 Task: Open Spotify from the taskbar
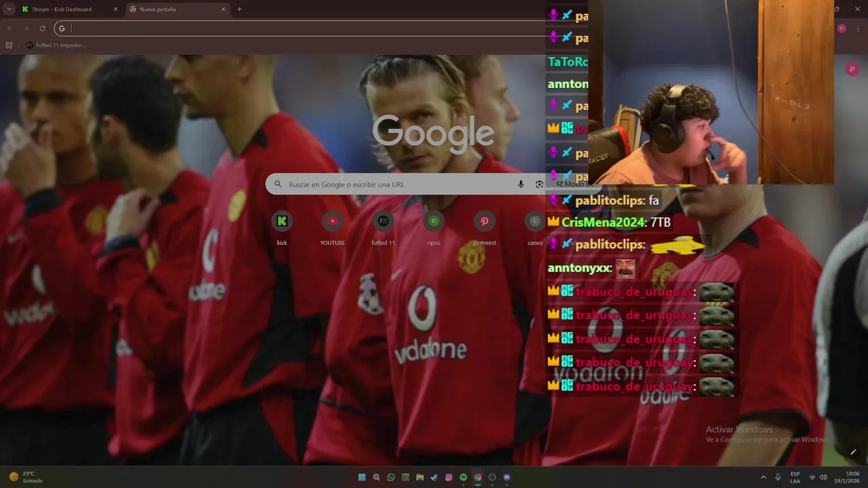click(x=463, y=477)
